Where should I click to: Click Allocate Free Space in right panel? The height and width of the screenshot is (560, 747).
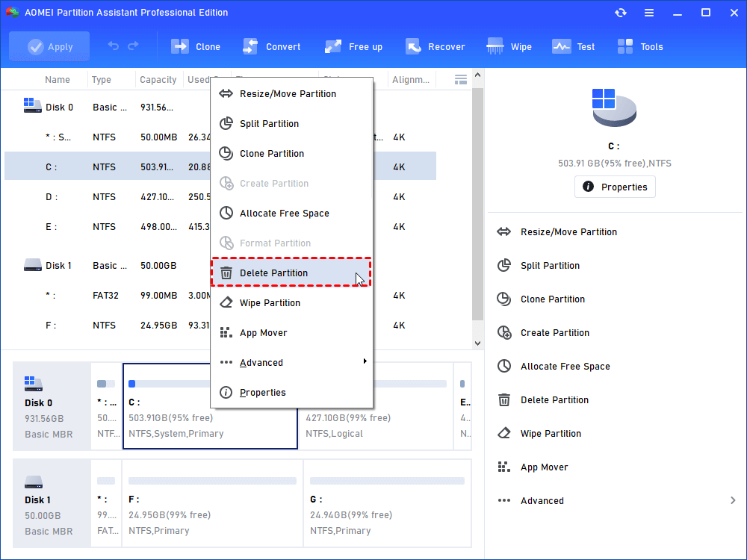click(x=565, y=366)
